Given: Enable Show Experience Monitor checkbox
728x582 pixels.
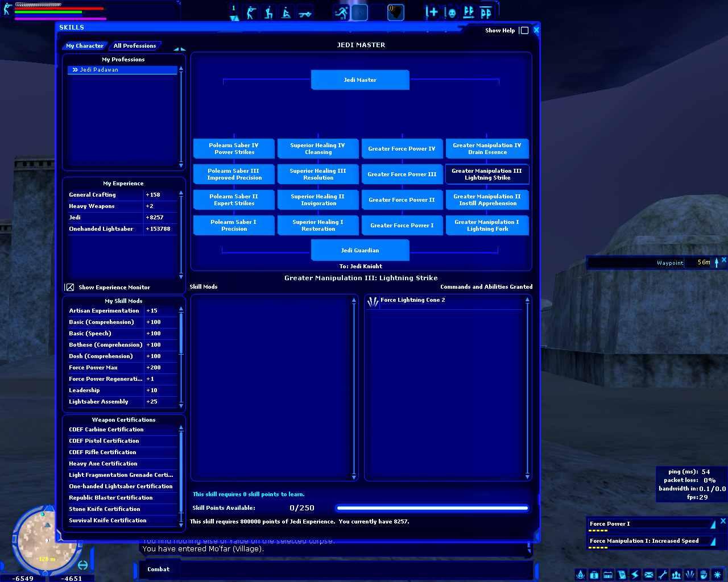Looking at the screenshot, I should tap(69, 287).
